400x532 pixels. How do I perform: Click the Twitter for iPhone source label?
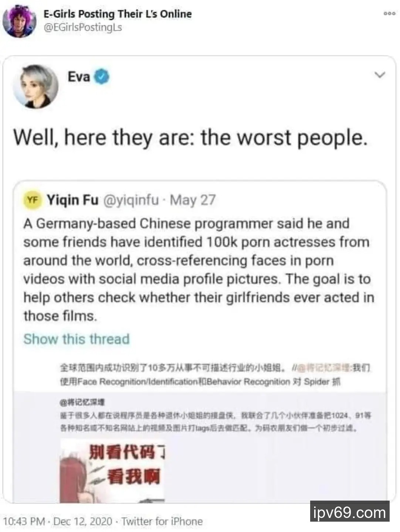click(x=162, y=521)
